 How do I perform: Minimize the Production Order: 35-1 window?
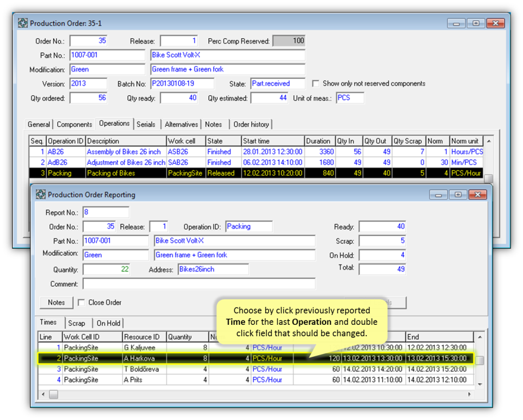(x=456, y=23)
